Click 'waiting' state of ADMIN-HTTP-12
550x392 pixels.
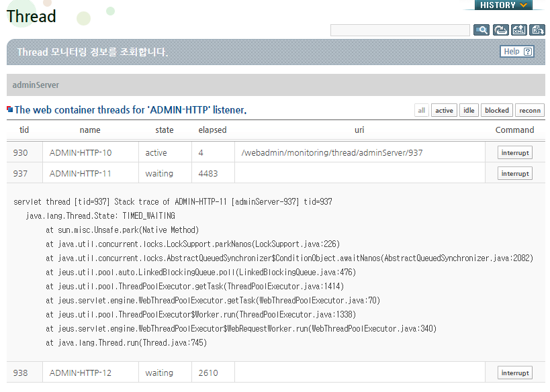[x=159, y=373]
